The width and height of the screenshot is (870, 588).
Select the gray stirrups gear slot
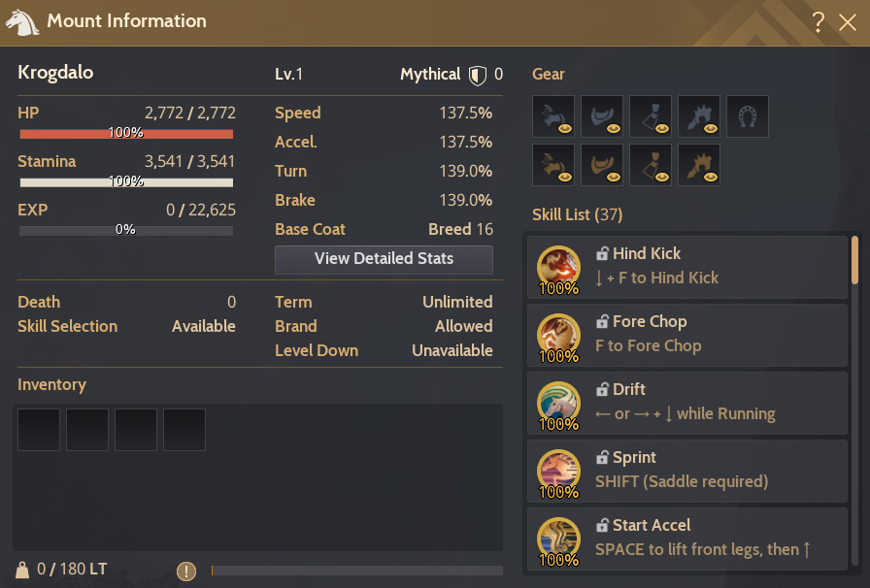point(651,116)
